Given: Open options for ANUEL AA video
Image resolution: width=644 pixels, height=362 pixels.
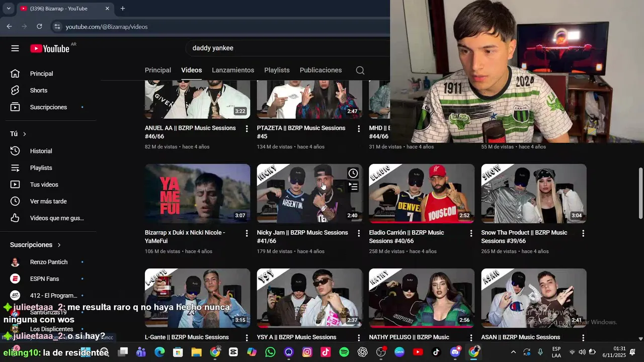Looking at the screenshot, I should point(247,129).
